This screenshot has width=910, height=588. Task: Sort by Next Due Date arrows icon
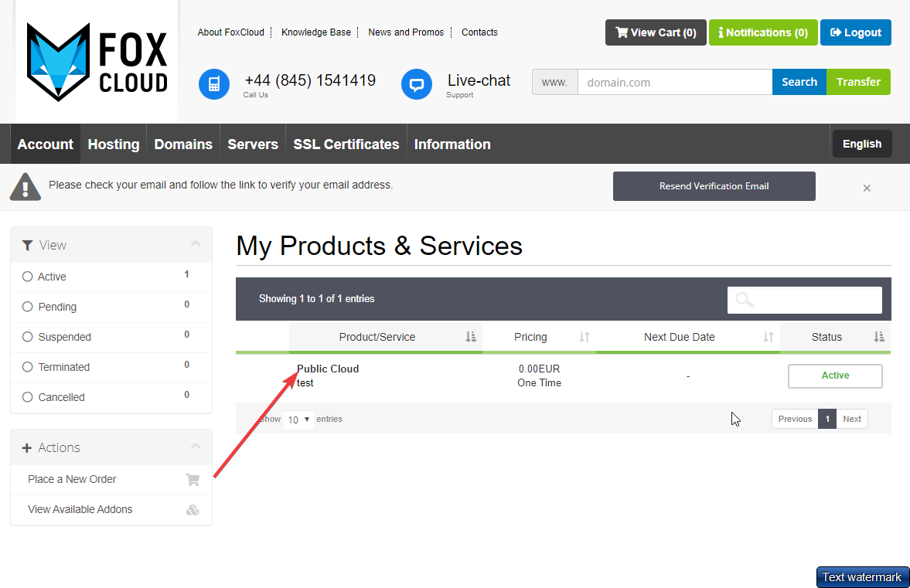(x=768, y=337)
